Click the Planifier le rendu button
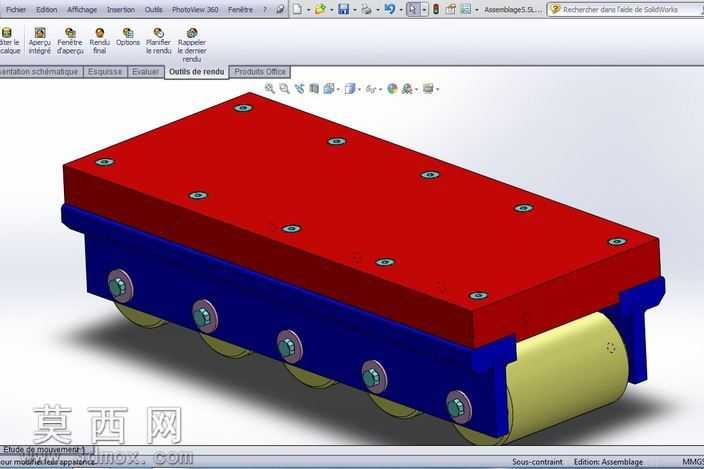Viewport: 704px width, 469px height. pos(158,41)
